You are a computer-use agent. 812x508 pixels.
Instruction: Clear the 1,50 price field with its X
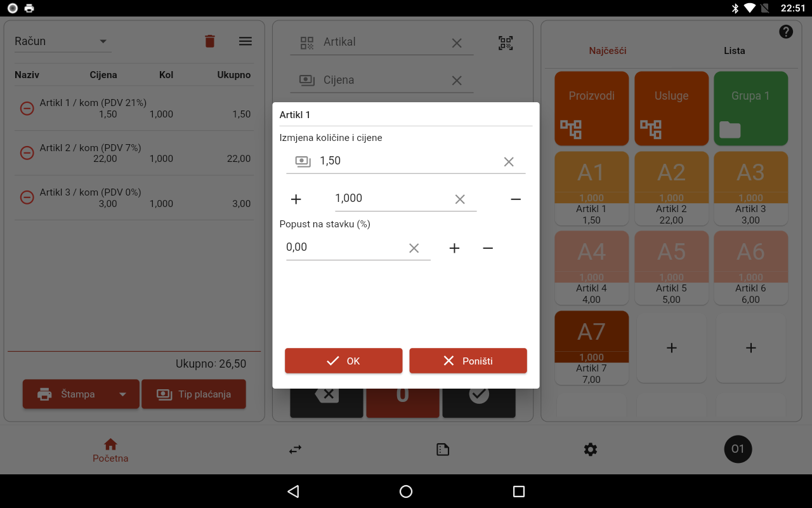tap(509, 161)
